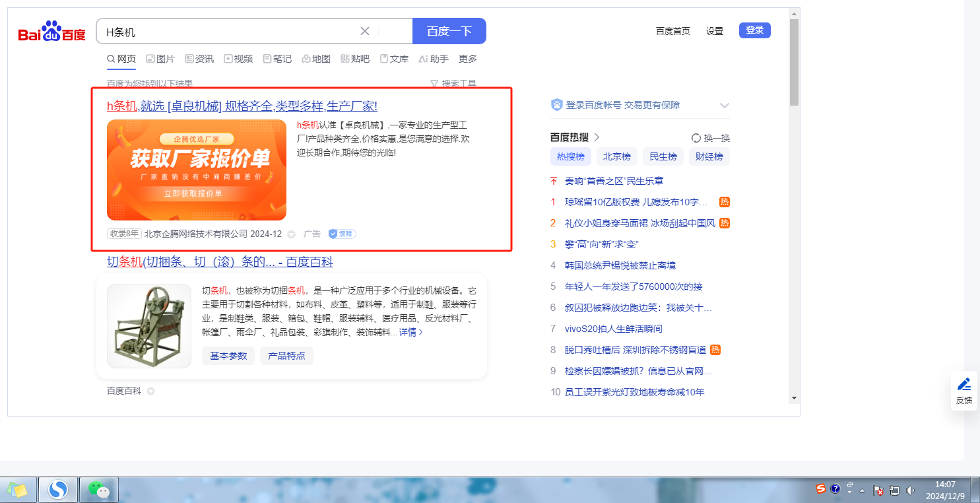The width and height of the screenshot is (980, 503).
Task: Go to the 贴吧 tab
Action: pos(355,59)
